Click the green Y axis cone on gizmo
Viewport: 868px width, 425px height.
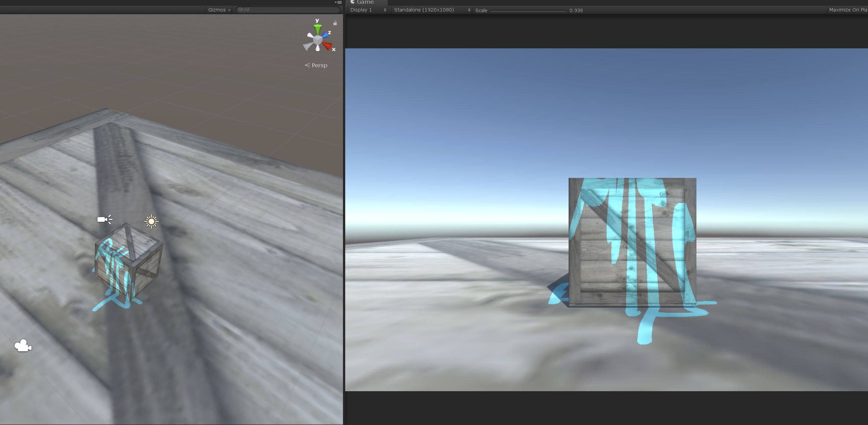[317, 29]
